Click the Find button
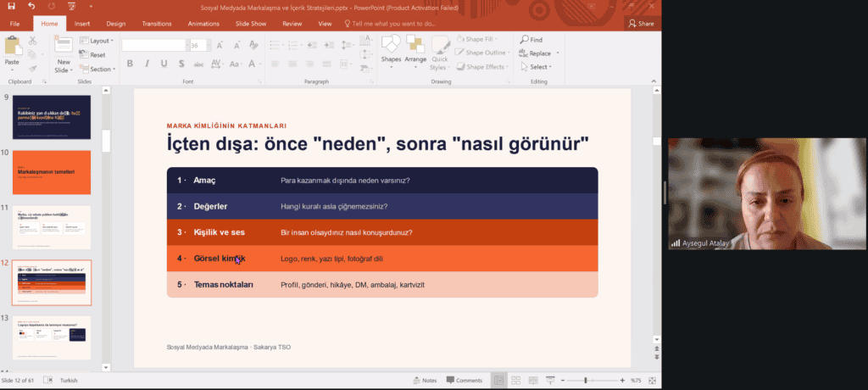Screen dimensions: 868x390 531,40
